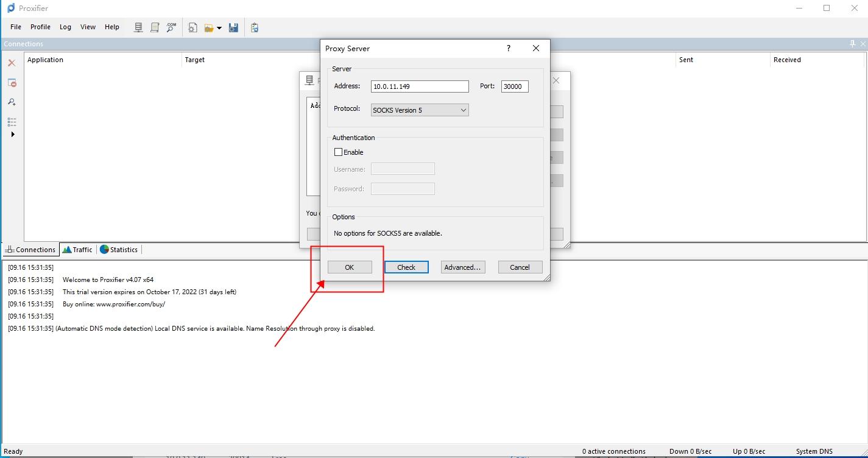The image size is (868, 458).
Task: Open Proxy Servers toolbar icon
Action: [139, 27]
